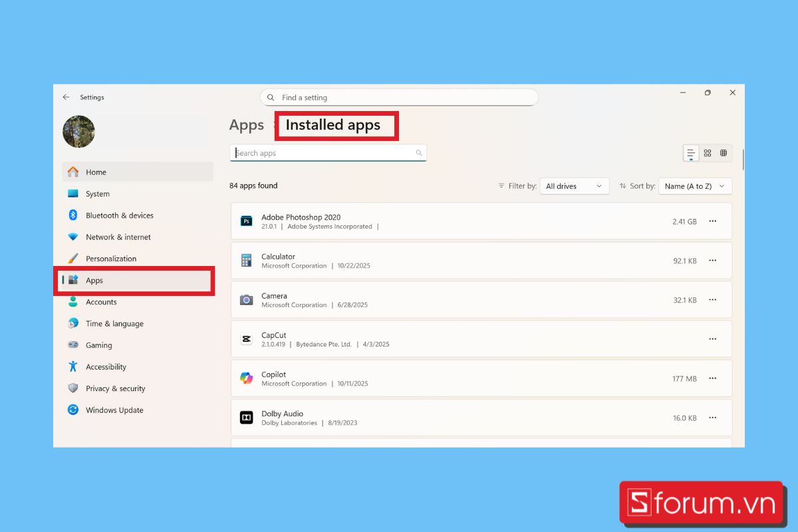Click the CapCut app name
Screen dimensions: 798x532
(274, 335)
